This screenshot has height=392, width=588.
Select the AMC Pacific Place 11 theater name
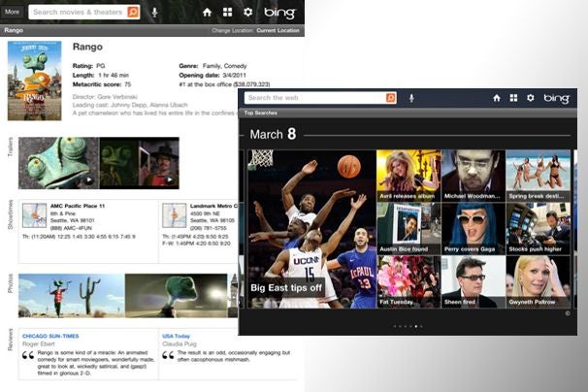pos(78,206)
